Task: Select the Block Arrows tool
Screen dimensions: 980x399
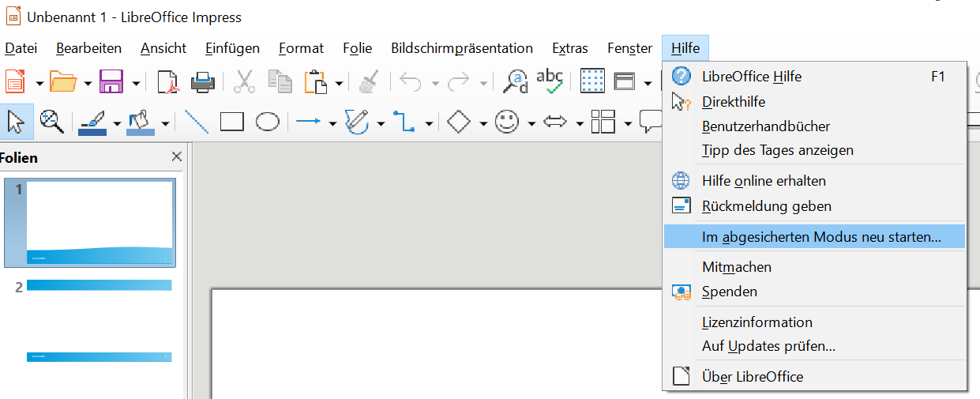Action: coord(556,122)
